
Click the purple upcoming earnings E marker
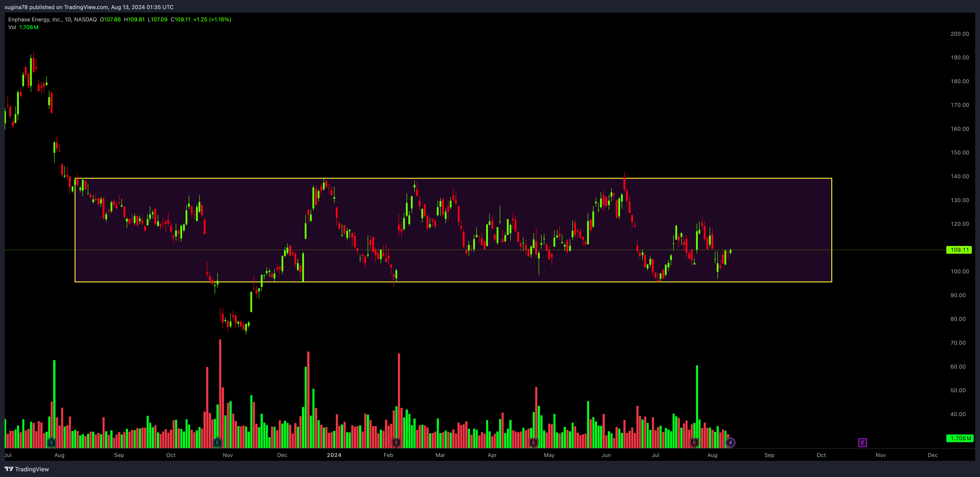tap(862, 442)
